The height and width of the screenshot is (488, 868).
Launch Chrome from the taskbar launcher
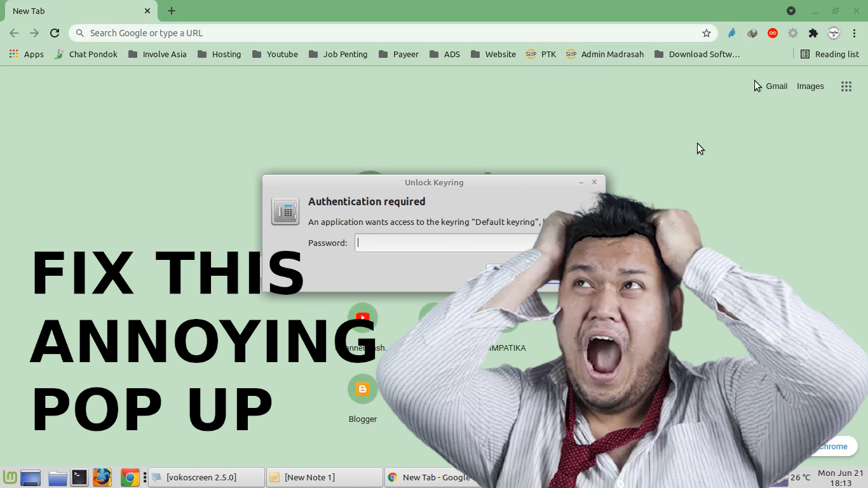point(130,477)
